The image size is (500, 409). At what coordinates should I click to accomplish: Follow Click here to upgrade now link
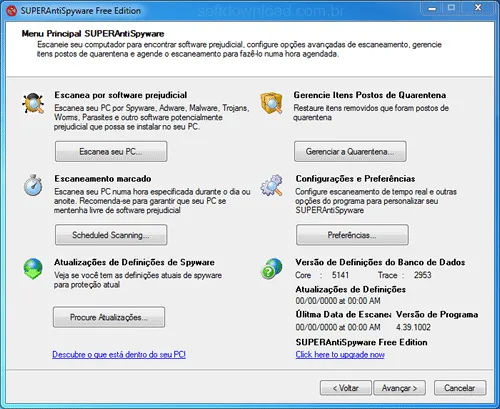click(340, 354)
